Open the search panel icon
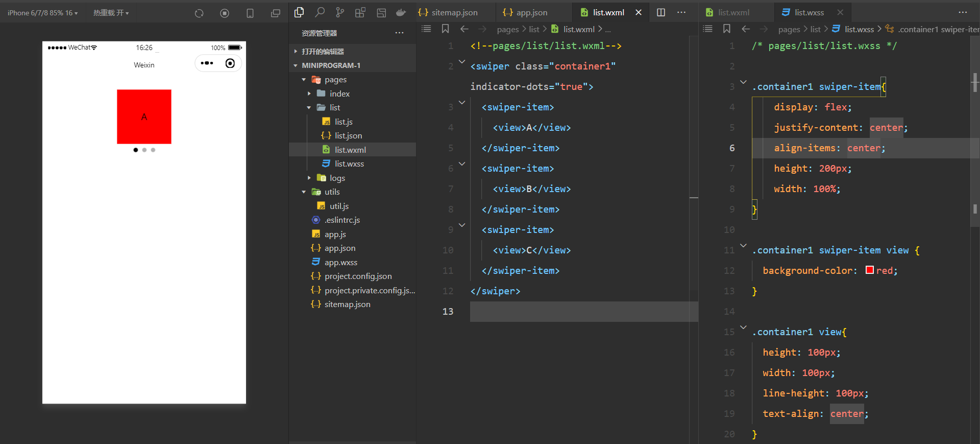This screenshot has width=980, height=444. click(320, 12)
